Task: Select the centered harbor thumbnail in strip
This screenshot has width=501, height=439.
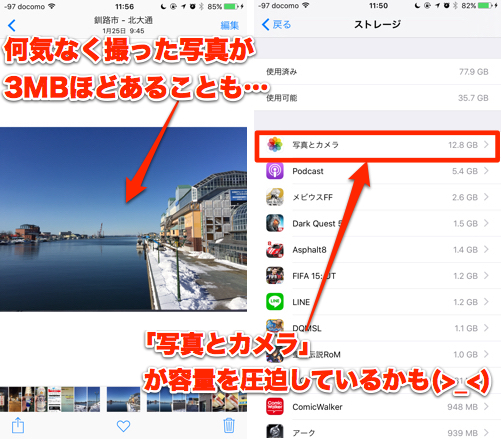Action: [x=123, y=399]
